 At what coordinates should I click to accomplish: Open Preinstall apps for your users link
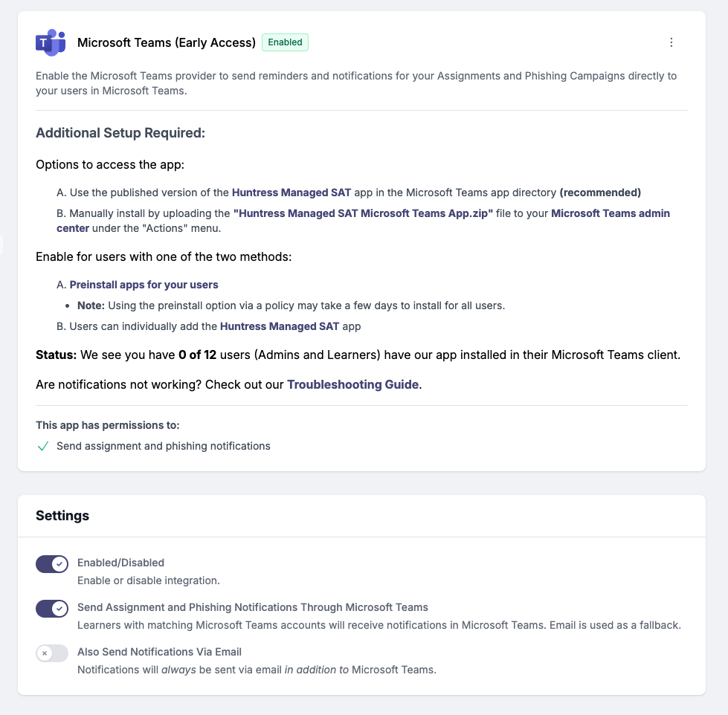(144, 285)
